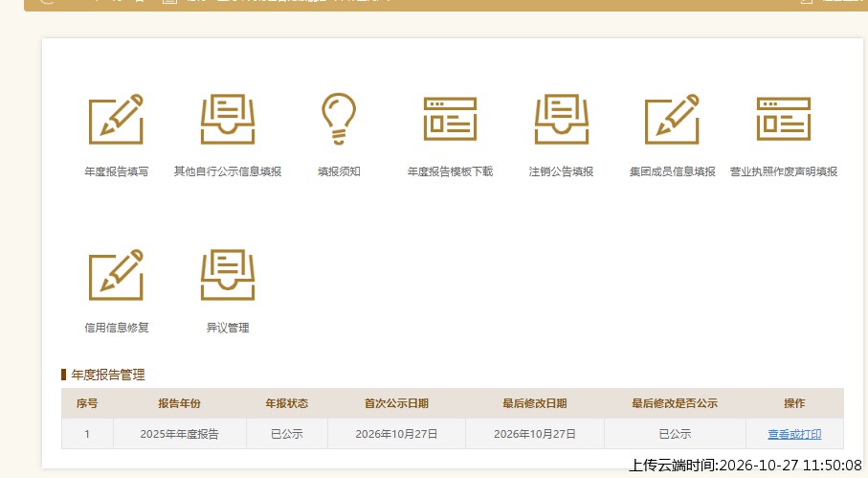Click the 填报须知 text label
868x478 pixels.
[x=339, y=171]
